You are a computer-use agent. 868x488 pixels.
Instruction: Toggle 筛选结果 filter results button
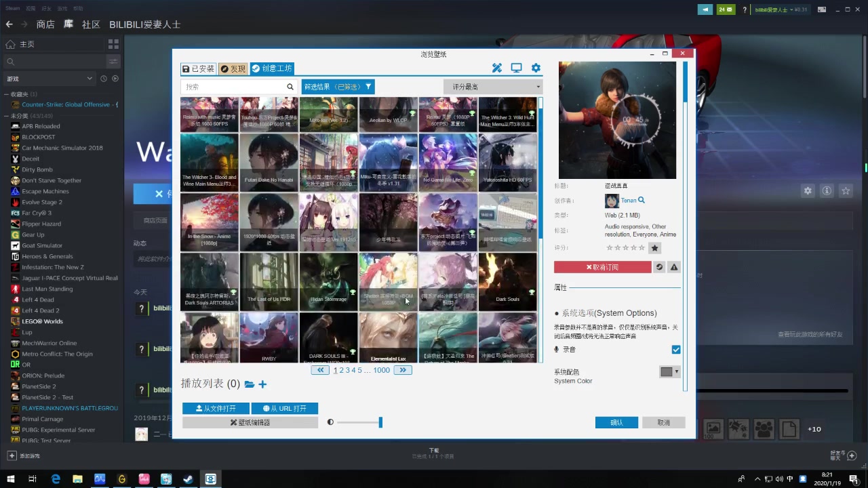coord(338,87)
